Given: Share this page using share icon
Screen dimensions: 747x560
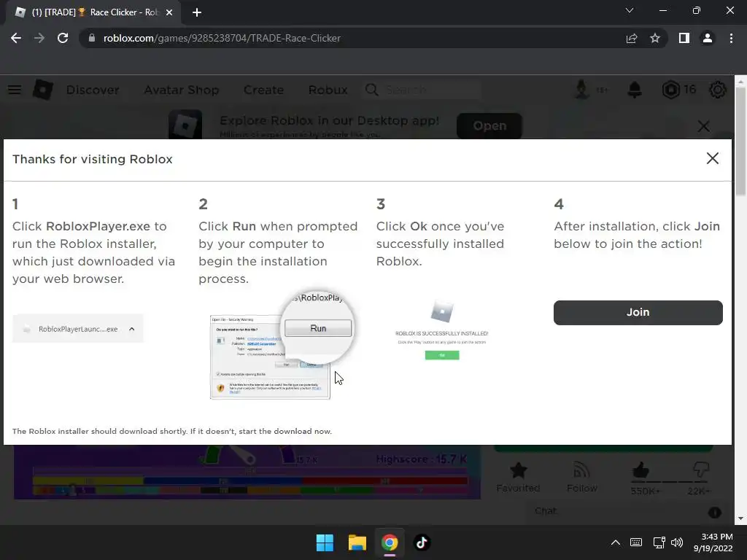Looking at the screenshot, I should pyautogui.click(x=632, y=38).
